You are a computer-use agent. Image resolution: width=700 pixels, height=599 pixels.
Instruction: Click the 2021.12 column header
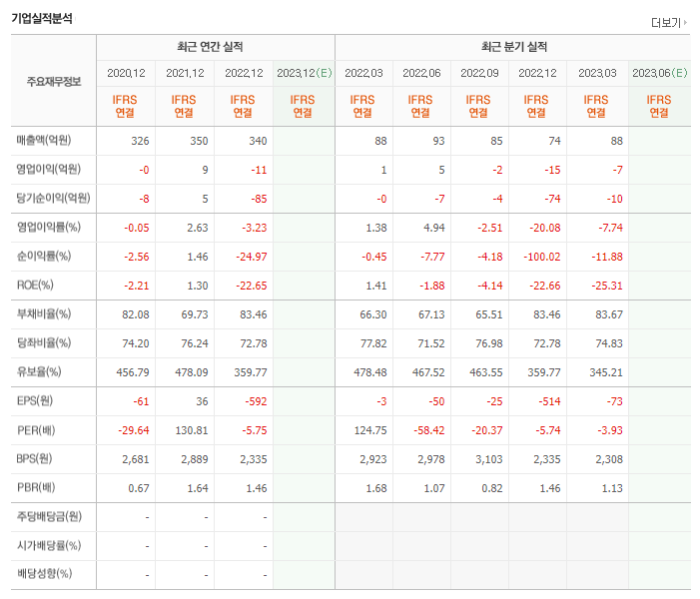pos(185,73)
